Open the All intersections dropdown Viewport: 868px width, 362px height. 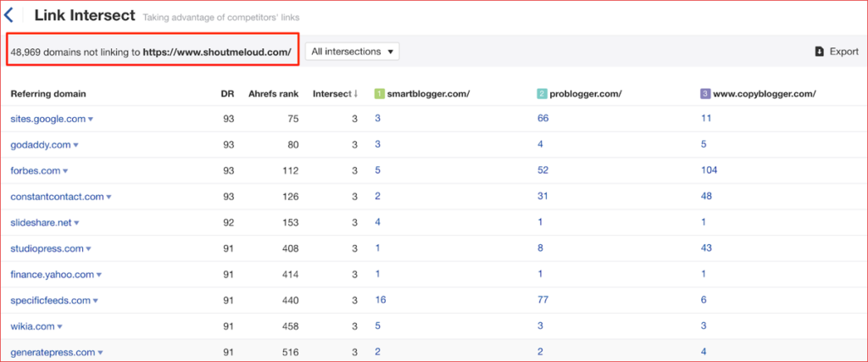[x=352, y=52]
